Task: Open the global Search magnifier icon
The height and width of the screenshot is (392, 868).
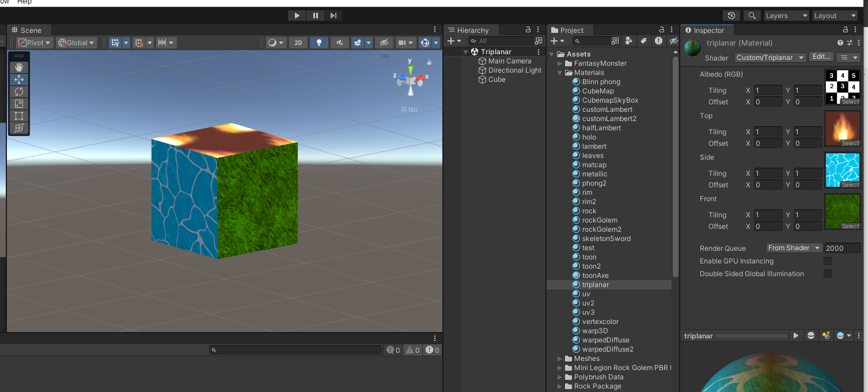Action: tap(752, 16)
